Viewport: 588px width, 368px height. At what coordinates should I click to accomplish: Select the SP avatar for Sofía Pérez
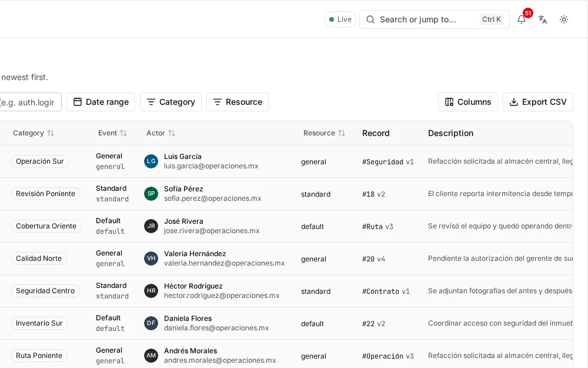pyautogui.click(x=151, y=193)
